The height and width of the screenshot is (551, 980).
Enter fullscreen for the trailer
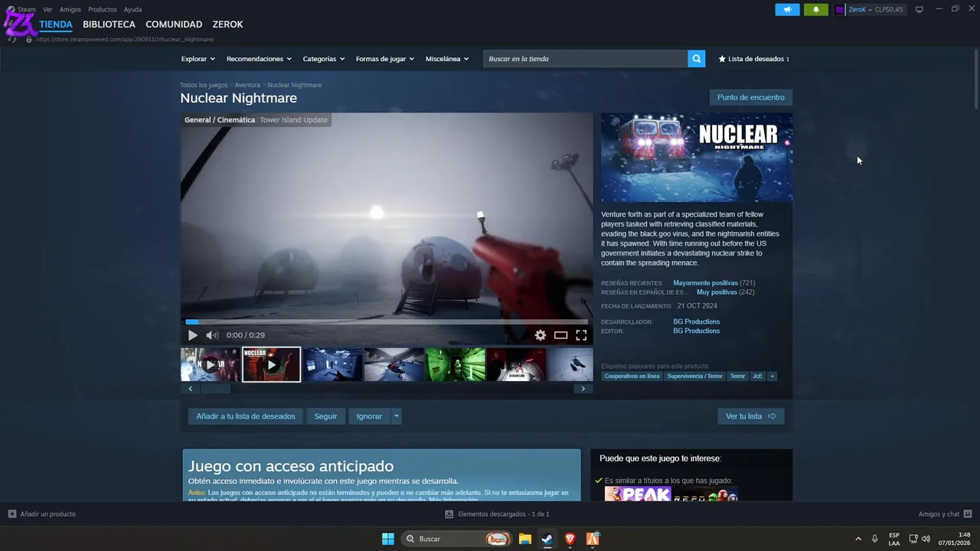[x=581, y=335]
